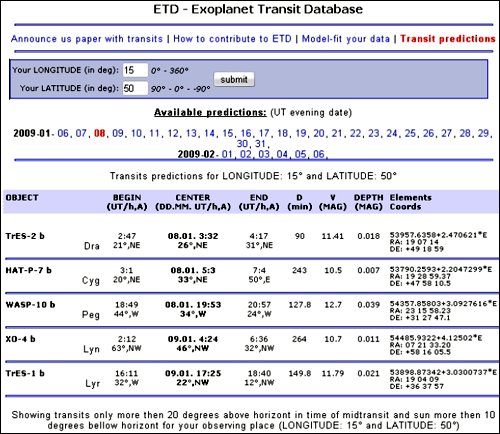Click the submit button
Screen dimensions: 500x434
click(234, 80)
